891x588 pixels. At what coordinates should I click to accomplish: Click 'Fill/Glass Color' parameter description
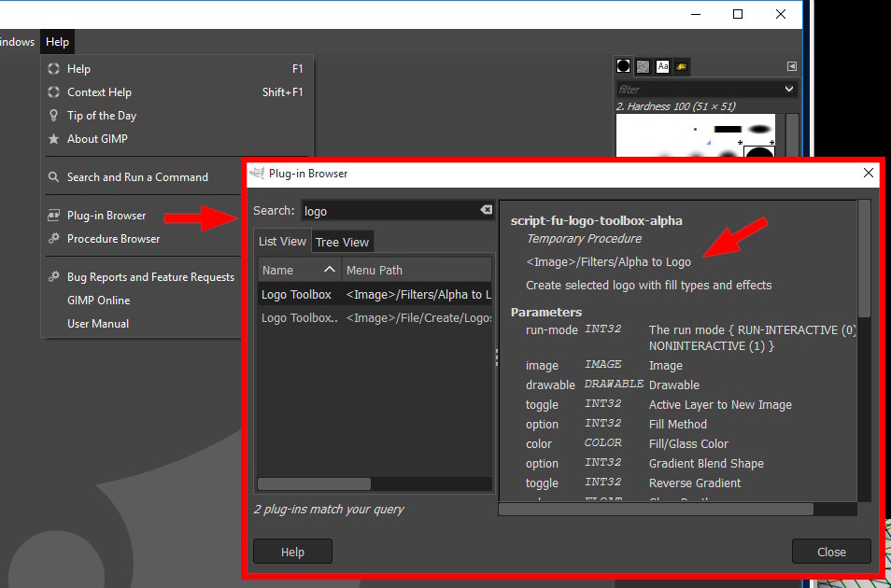[688, 443]
